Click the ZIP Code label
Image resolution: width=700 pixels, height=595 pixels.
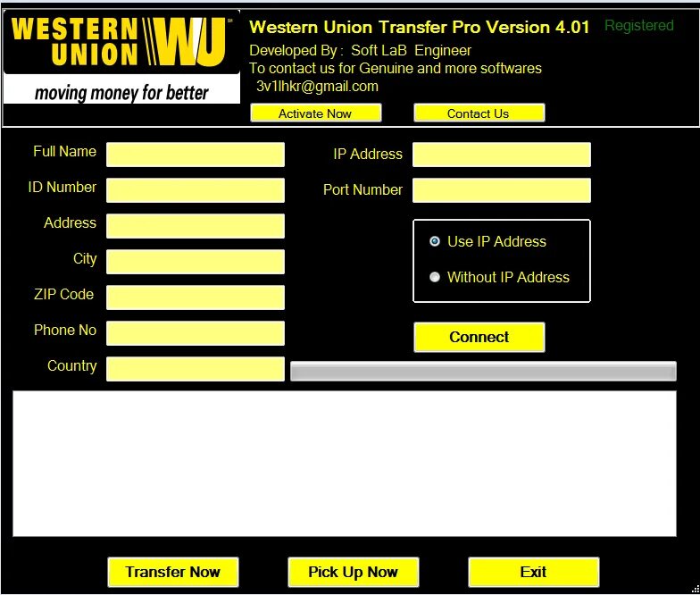click(x=64, y=295)
